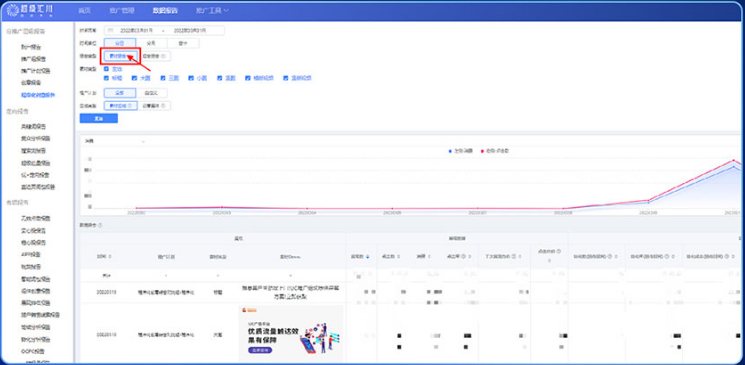The image size is (745, 365).
Task: Open the 推广管理 navigation tab
Action: [122, 10]
